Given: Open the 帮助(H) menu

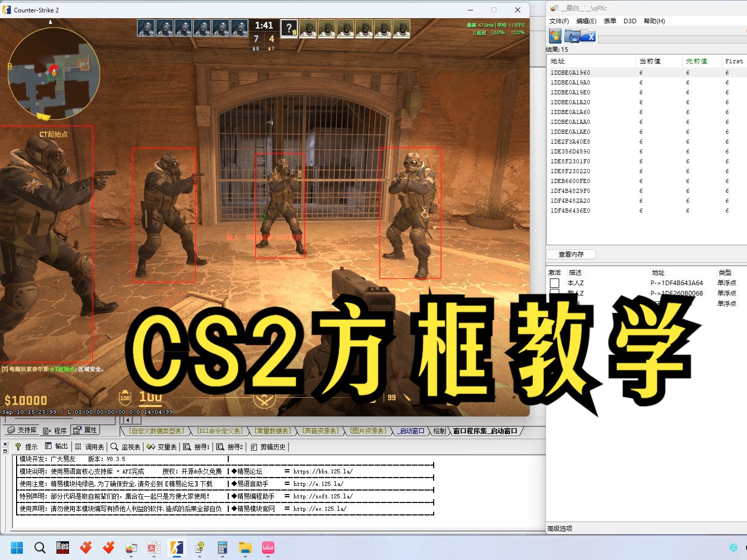Looking at the screenshot, I should tap(654, 21).
